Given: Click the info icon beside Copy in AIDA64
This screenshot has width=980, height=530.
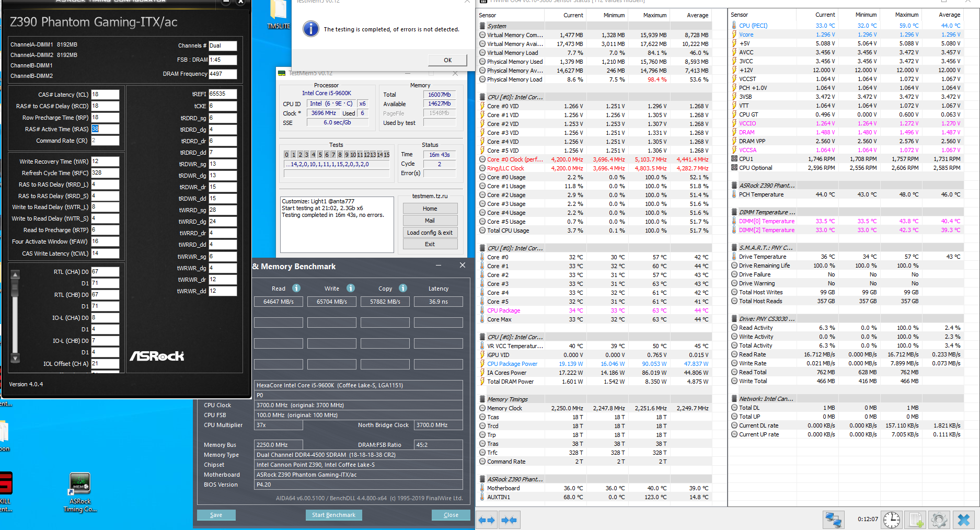Looking at the screenshot, I should tap(403, 288).
